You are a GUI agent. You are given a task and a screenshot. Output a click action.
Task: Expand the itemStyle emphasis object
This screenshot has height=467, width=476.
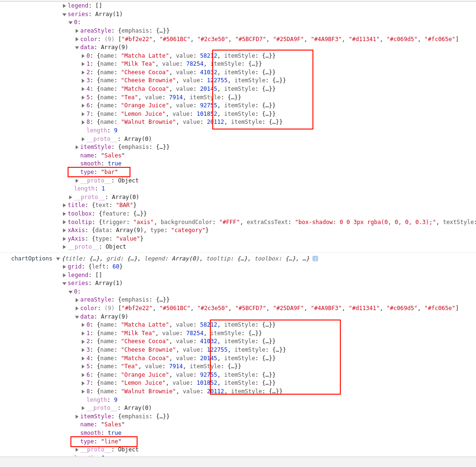tap(76, 147)
